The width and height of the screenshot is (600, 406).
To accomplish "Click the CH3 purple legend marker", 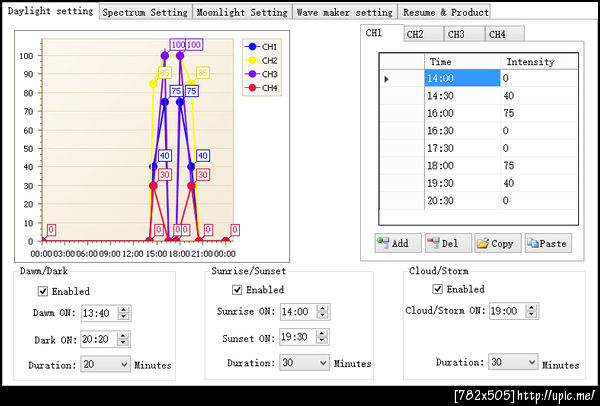I will pyautogui.click(x=252, y=74).
